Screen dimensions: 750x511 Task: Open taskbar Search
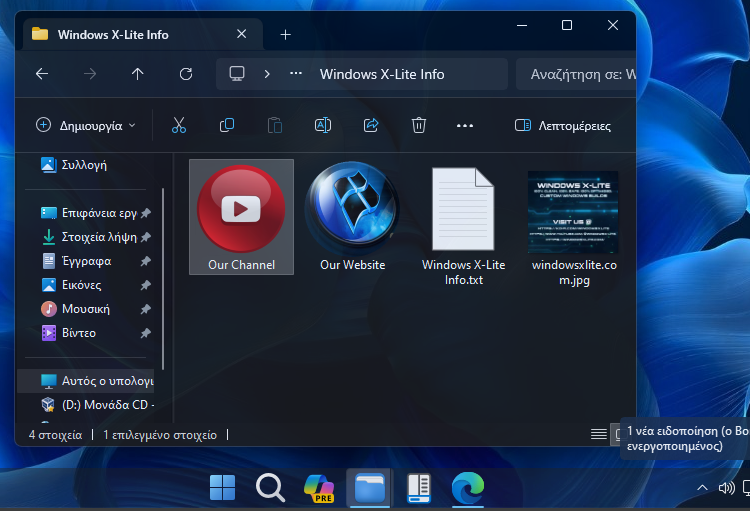(271, 488)
